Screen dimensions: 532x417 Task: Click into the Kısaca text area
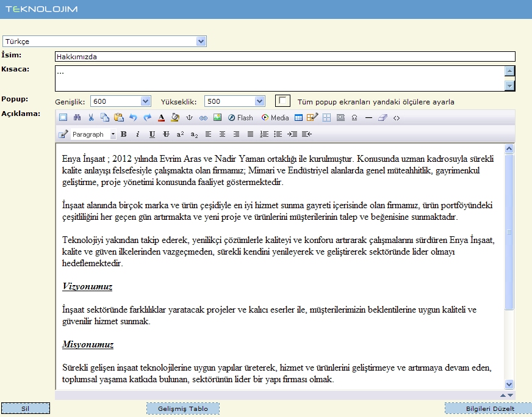pyautogui.click(x=280, y=78)
